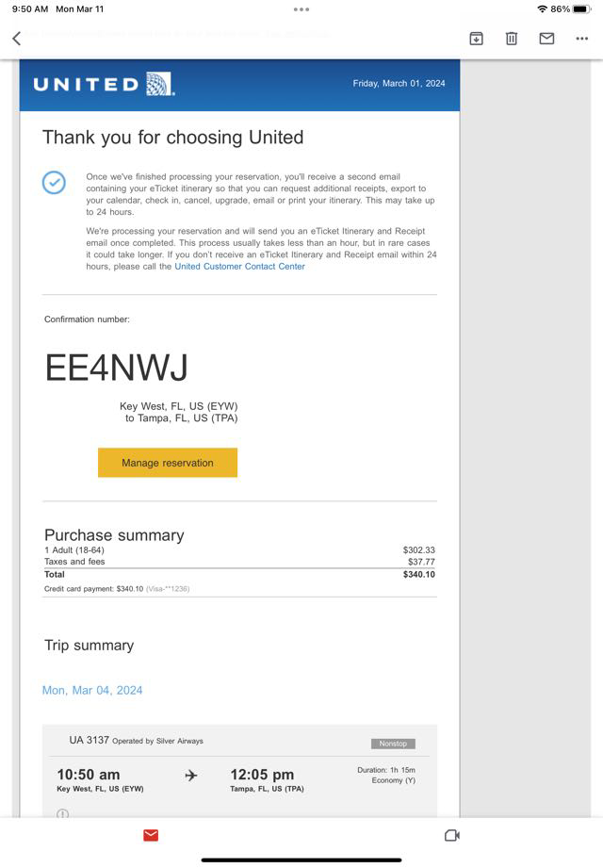Image resolution: width=603 pixels, height=868 pixels.
Task: Tap the blue checkmark circle icon
Action: (55, 183)
